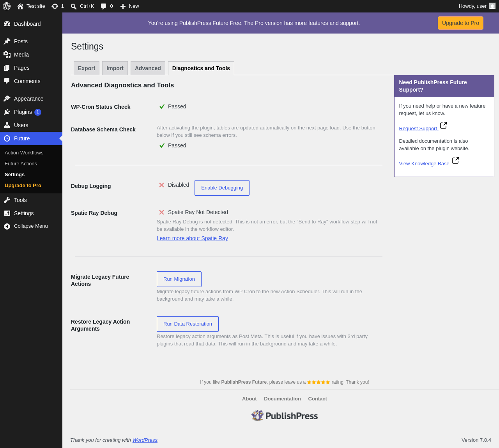Click the Plugins update count badge
The width and height of the screenshot is (499, 448).
(38, 112)
